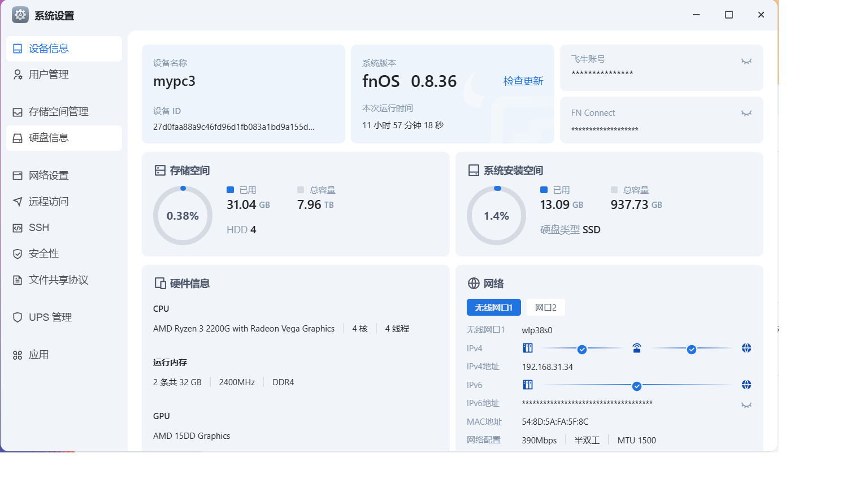The width and height of the screenshot is (868, 488).
Task: Click the IPv4 wireless router icon
Action: (637, 348)
